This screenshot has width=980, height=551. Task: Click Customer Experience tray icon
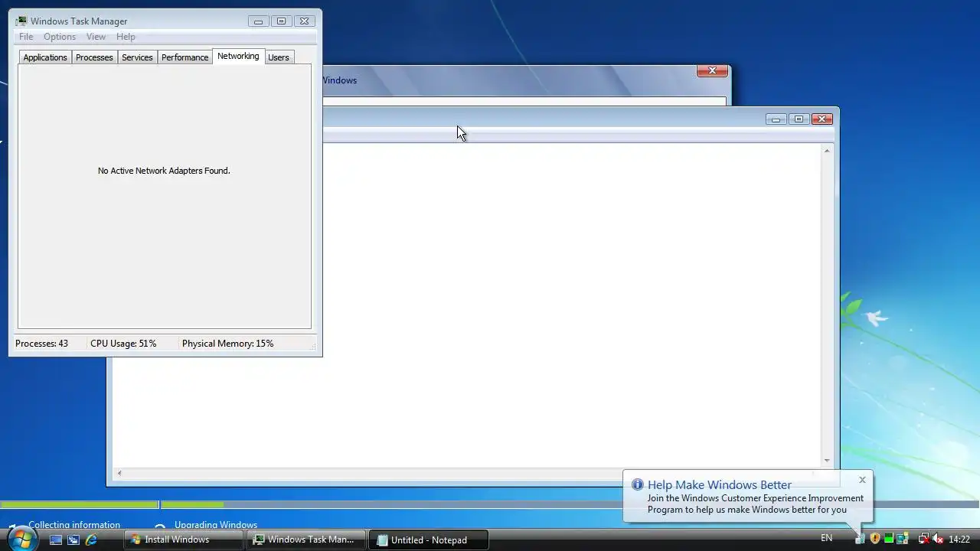(x=860, y=538)
